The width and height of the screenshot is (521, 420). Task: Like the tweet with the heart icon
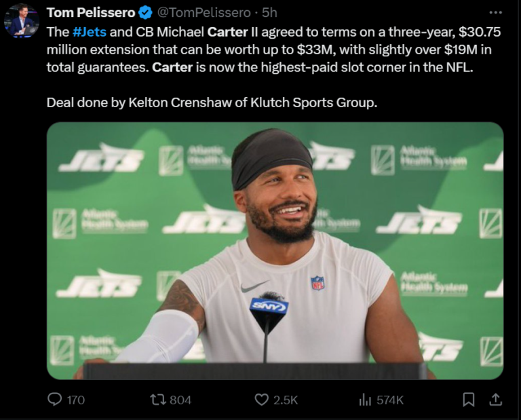coord(261,400)
